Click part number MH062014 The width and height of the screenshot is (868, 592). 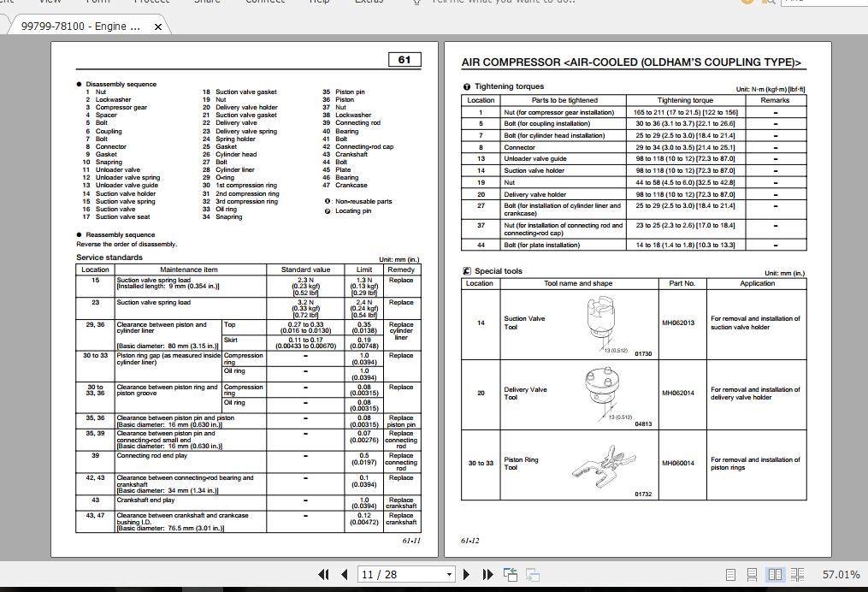pos(678,394)
